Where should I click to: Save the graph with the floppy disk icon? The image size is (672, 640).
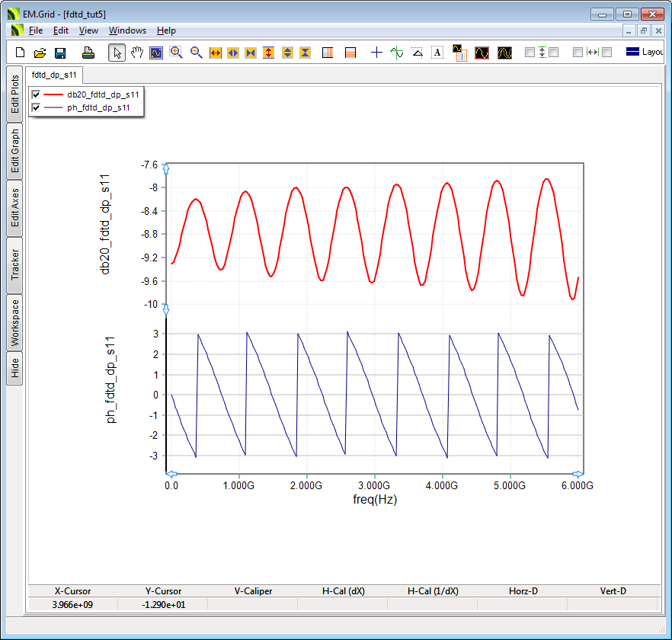[60, 53]
